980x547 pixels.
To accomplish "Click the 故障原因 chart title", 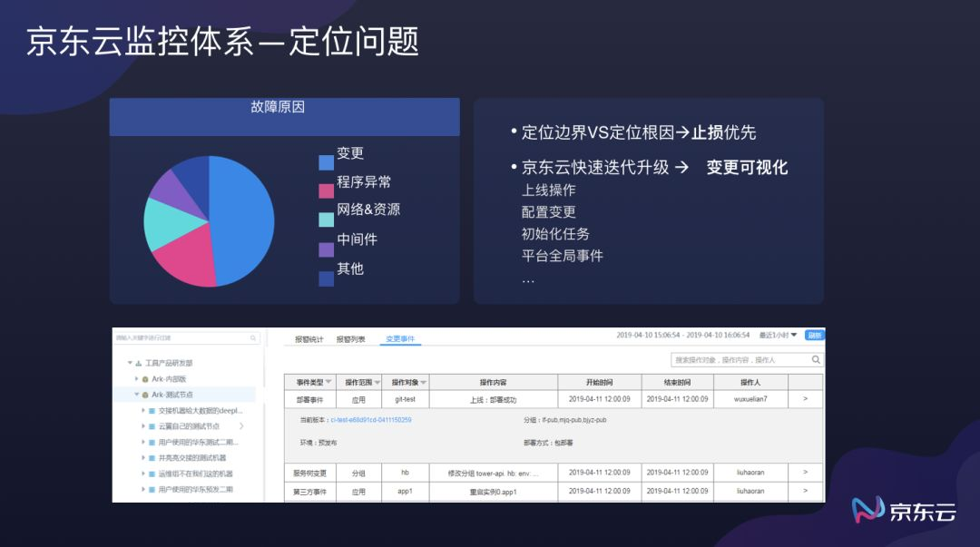I will coord(278,107).
